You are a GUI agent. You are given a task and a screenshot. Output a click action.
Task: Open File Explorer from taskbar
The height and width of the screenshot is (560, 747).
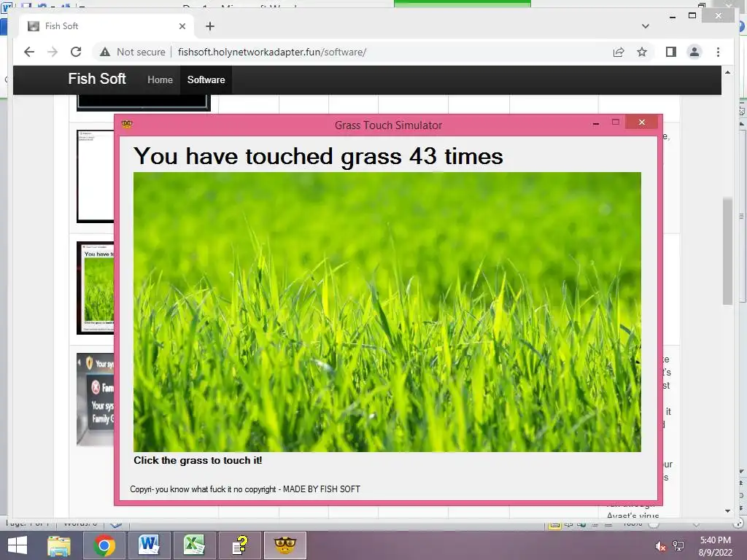[59, 545]
